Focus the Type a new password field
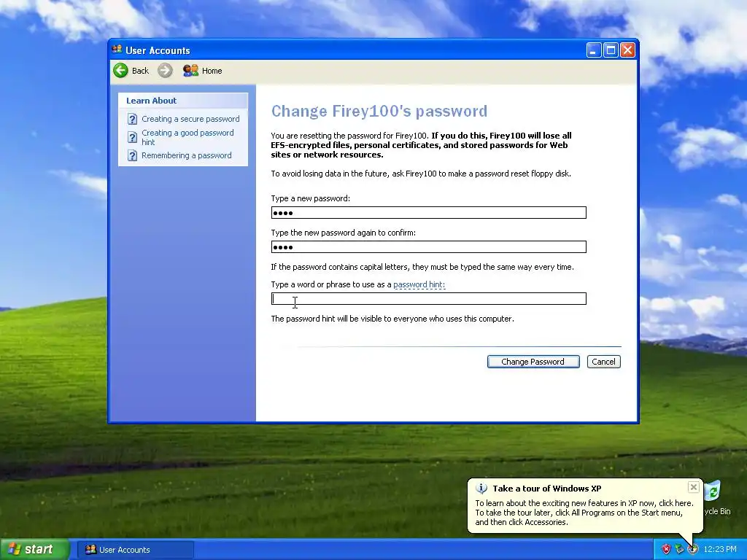 pos(429,212)
